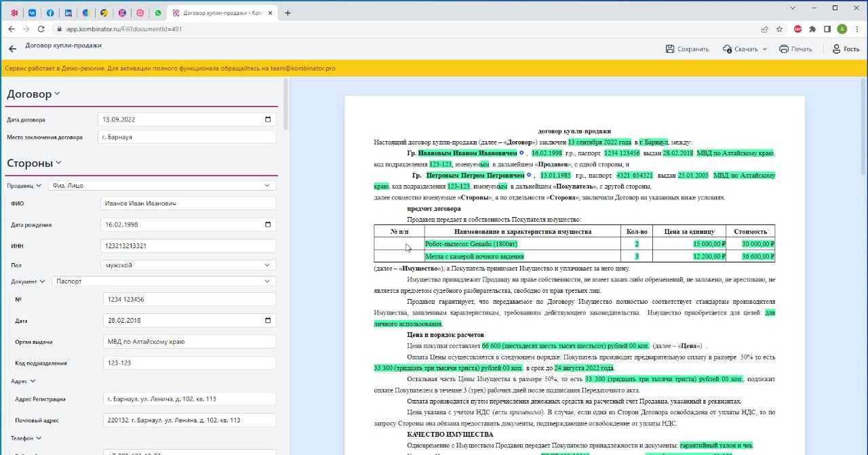The width and height of the screenshot is (868, 455).
Task: Click the browser forward navigation arrow
Action: (26, 29)
